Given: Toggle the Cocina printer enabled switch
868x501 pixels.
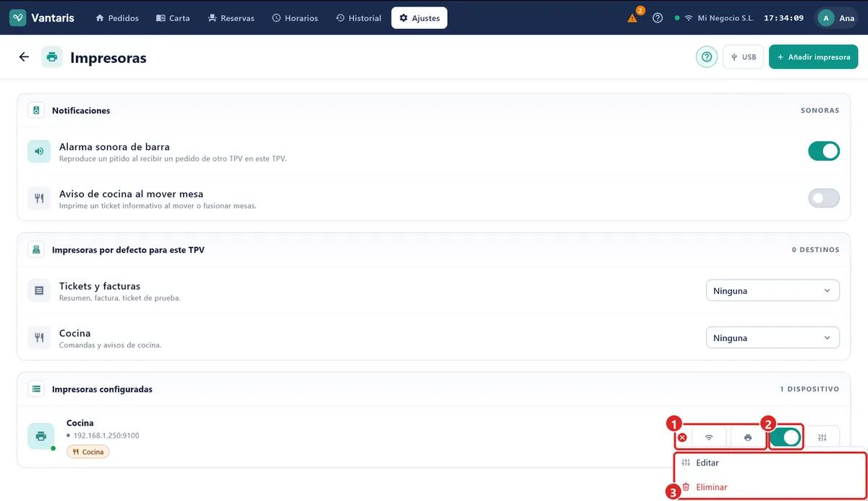Looking at the screenshot, I should pos(786,437).
